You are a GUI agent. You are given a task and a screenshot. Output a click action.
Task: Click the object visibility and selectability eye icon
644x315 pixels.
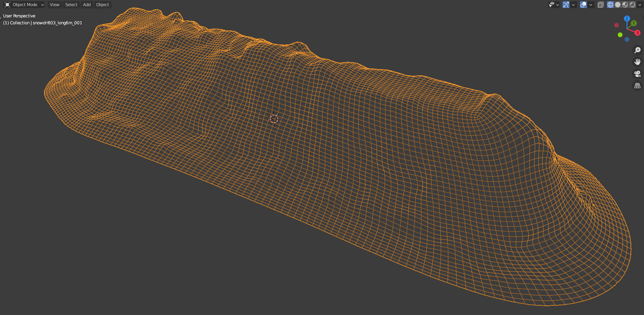pos(552,5)
